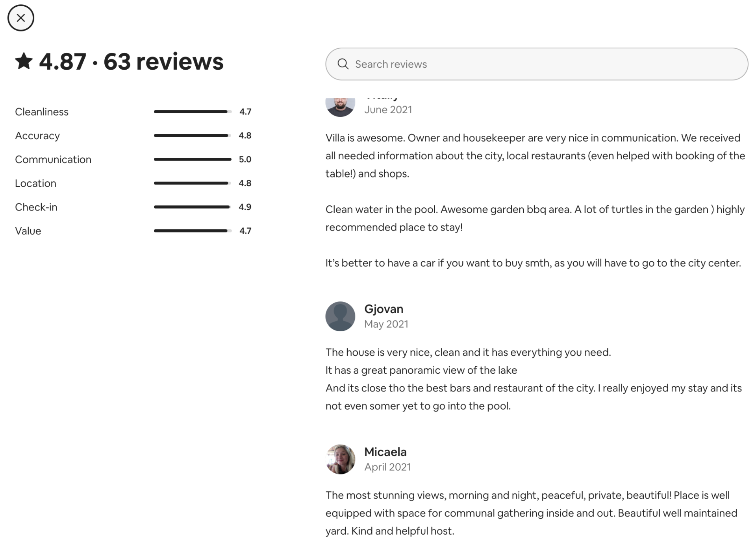Click the Communication rating bar
The image size is (756, 539).
193,159
